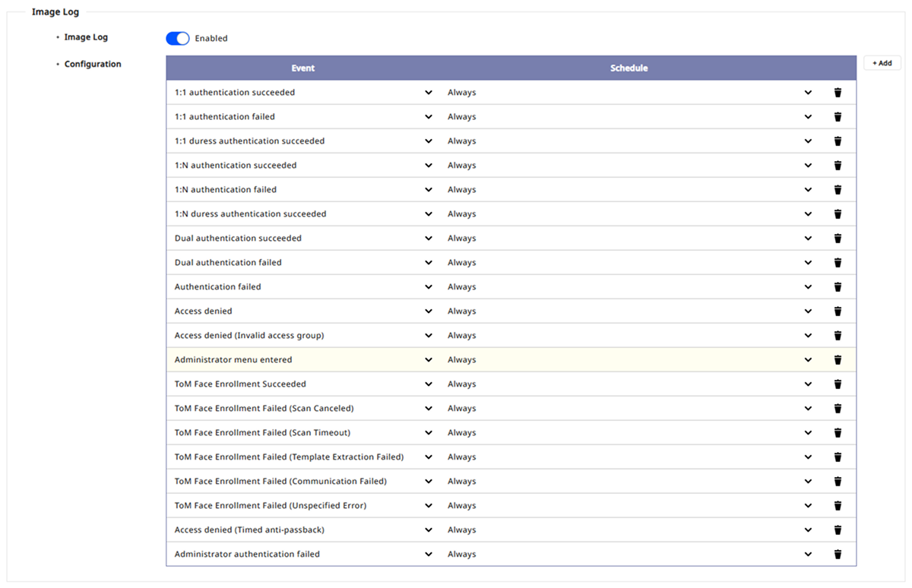Viewport: 912px width, 588px height.
Task: Trash the ToM Face Enrollment Succeeded row
Action: pos(838,384)
